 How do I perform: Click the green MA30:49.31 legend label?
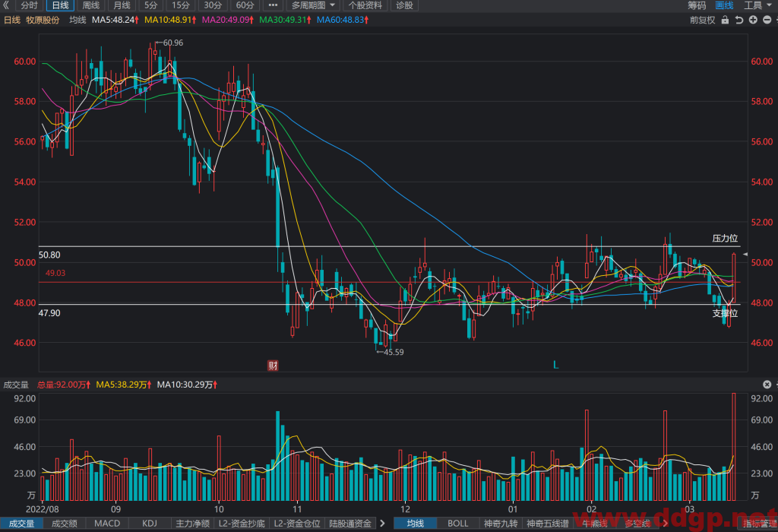286,20
